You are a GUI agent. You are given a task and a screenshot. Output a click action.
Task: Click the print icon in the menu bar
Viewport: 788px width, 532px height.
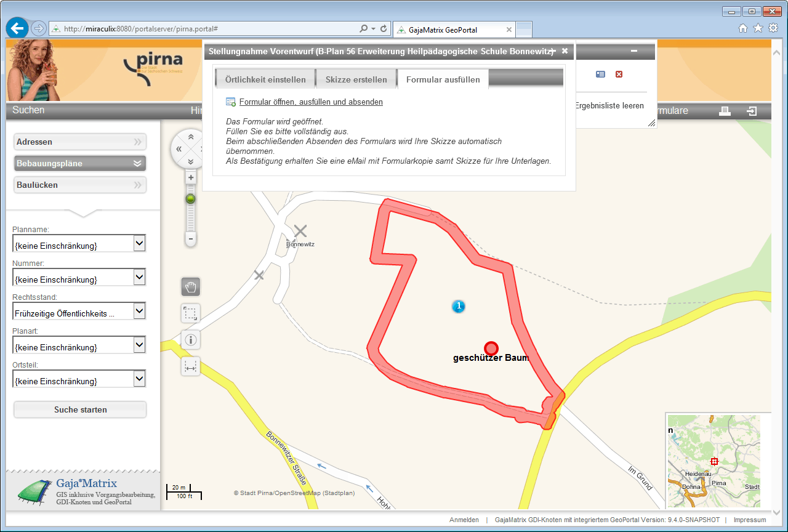(725, 111)
